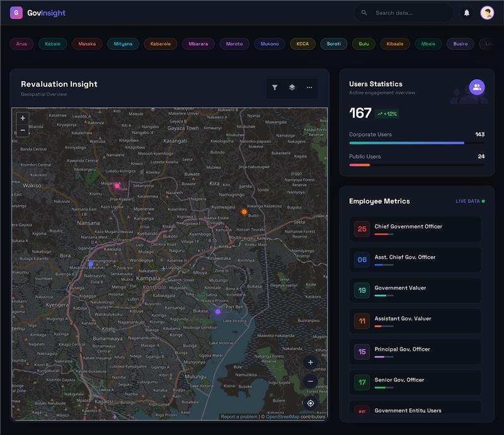
Task: Select the KCCA district chip
Action: 302,44
